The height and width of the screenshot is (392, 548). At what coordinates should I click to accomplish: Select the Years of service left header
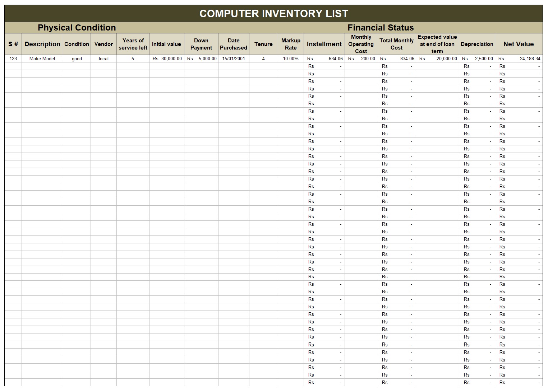(133, 44)
